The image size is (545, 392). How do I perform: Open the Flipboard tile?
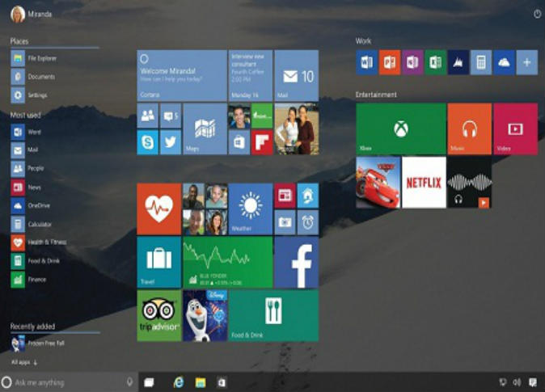(262, 142)
